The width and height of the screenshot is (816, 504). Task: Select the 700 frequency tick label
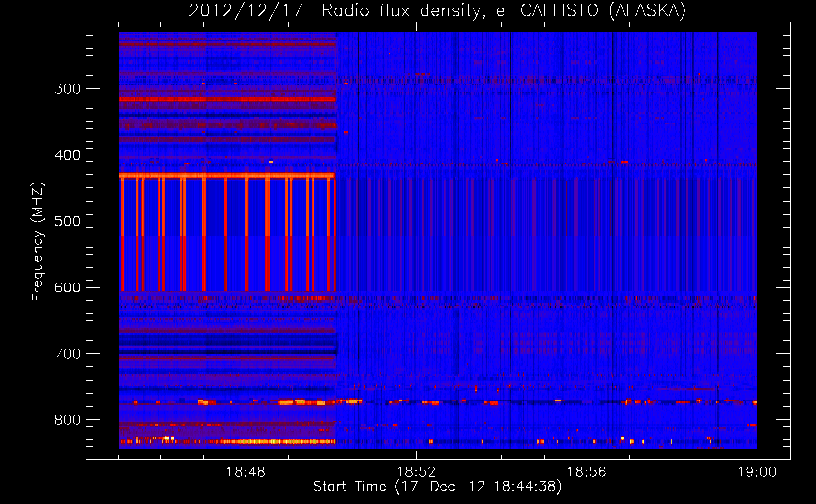pos(68,354)
